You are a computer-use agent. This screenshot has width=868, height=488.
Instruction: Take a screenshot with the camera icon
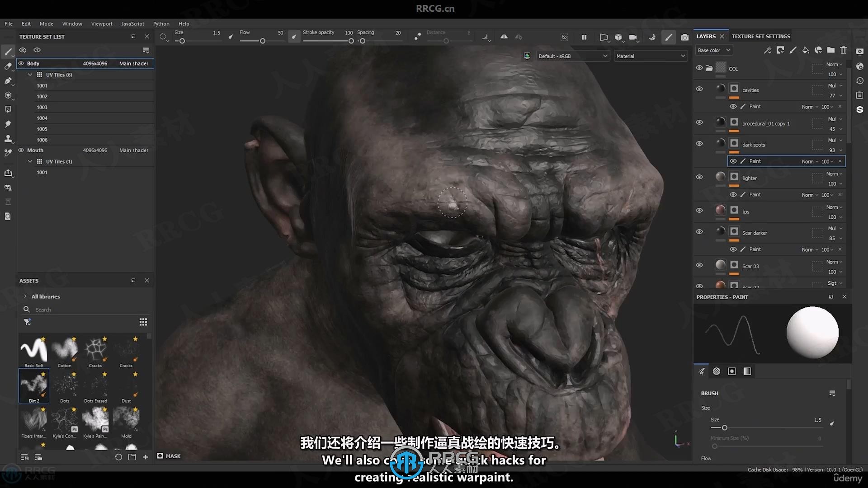[x=685, y=37]
